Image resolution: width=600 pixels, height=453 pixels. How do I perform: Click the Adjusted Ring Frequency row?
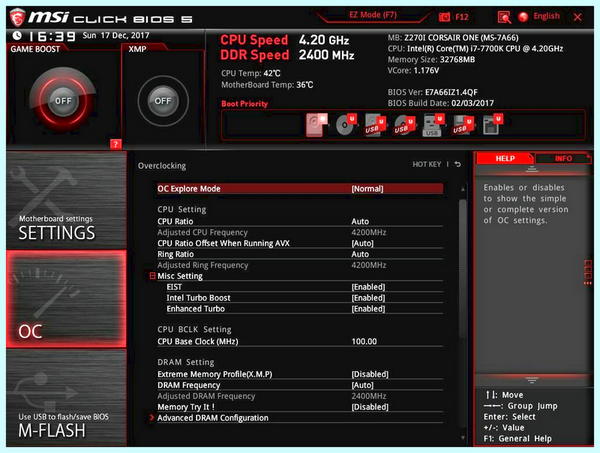(x=300, y=265)
